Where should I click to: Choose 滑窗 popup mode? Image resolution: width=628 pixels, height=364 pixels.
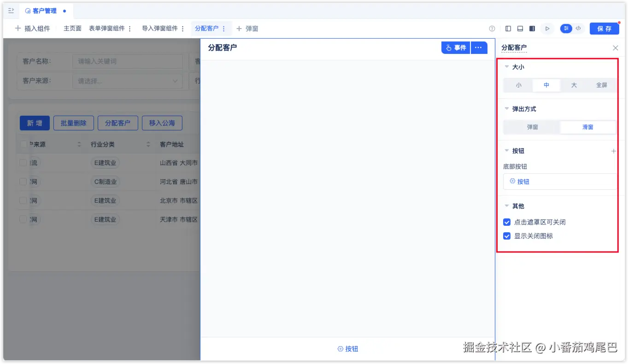588,127
